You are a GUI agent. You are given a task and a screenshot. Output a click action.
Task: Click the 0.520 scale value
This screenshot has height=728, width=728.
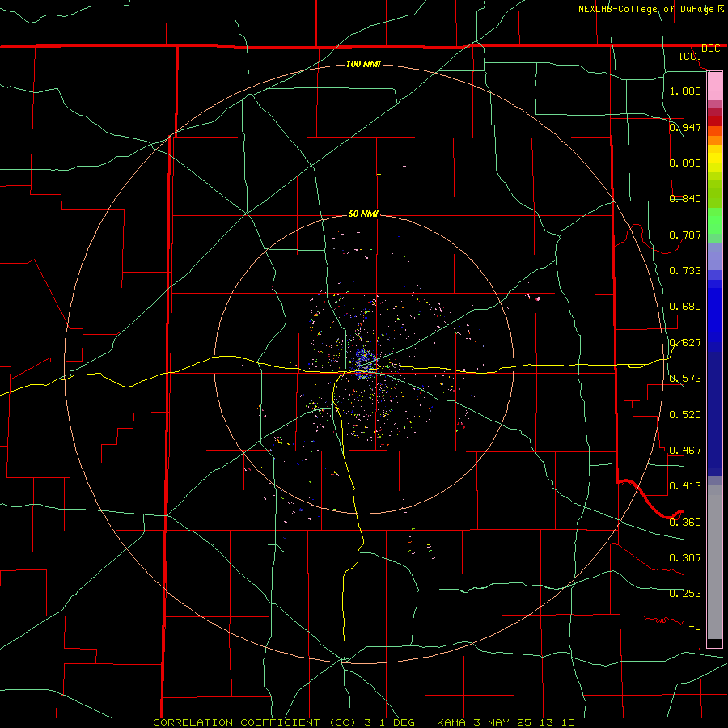(685, 415)
